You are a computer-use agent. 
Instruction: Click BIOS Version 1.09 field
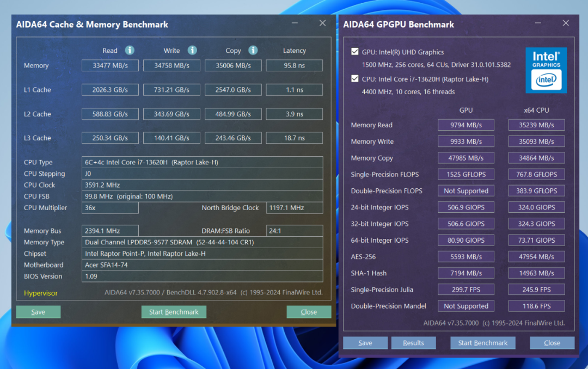[x=203, y=276]
